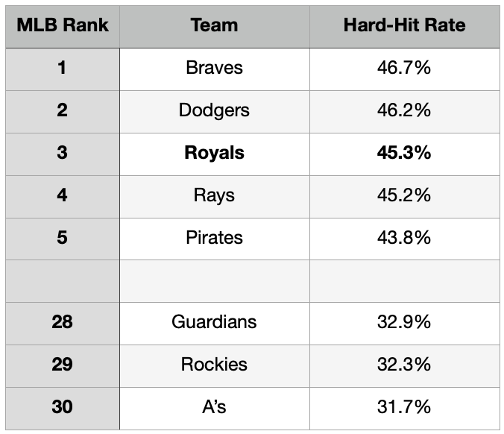This screenshot has width=504, height=434.
Task: Select the Dodgers team cell
Action: tap(214, 110)
